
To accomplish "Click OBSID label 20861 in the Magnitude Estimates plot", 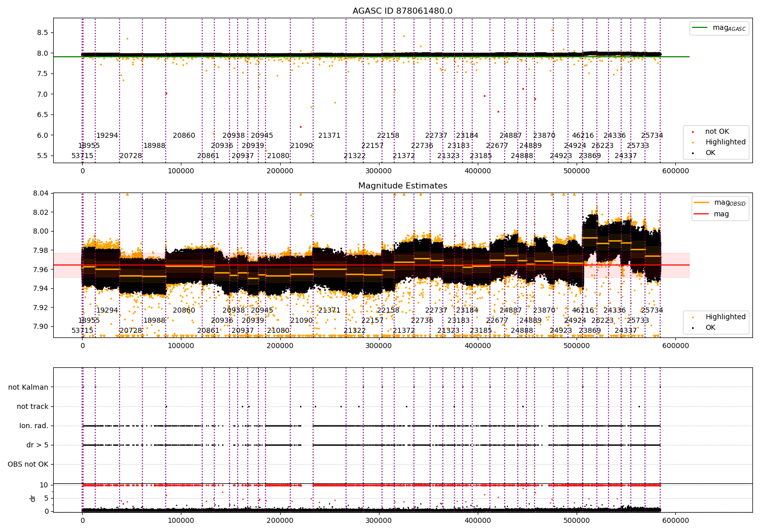I will [x=208, y=331].
